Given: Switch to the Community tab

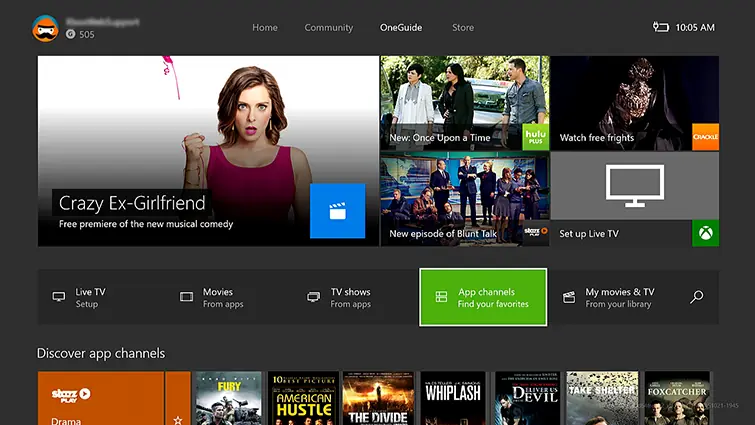Looking at the screenshot, I should (x=328, y=27).
